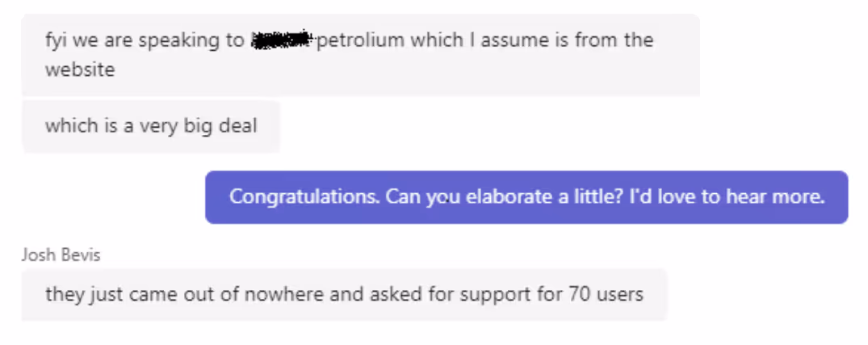Click the blacked-out redacted company name
The image size is (868, 345).
pyautogui.click(x=282, y=40)
